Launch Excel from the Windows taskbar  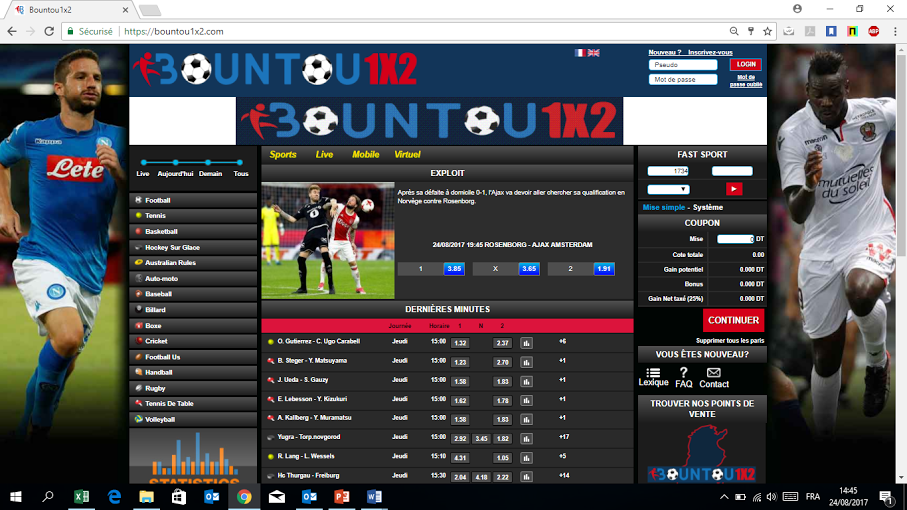tap(81, 497)
